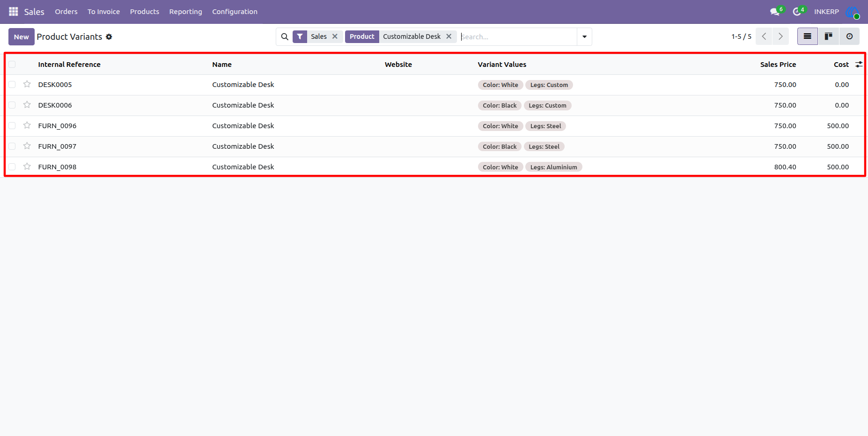This screenshot has width=868, height=436.
Task: Click the search magnifier icon
Action: tap(285, 36)
